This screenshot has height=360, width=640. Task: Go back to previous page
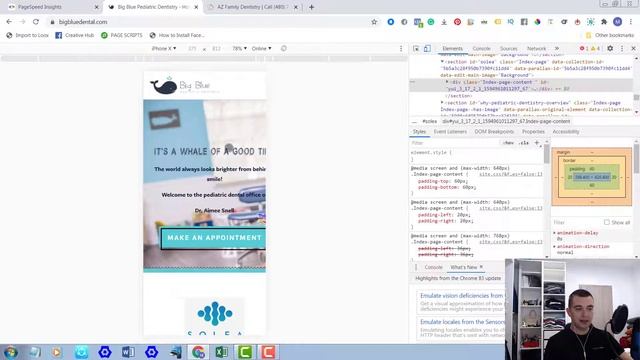9,22
